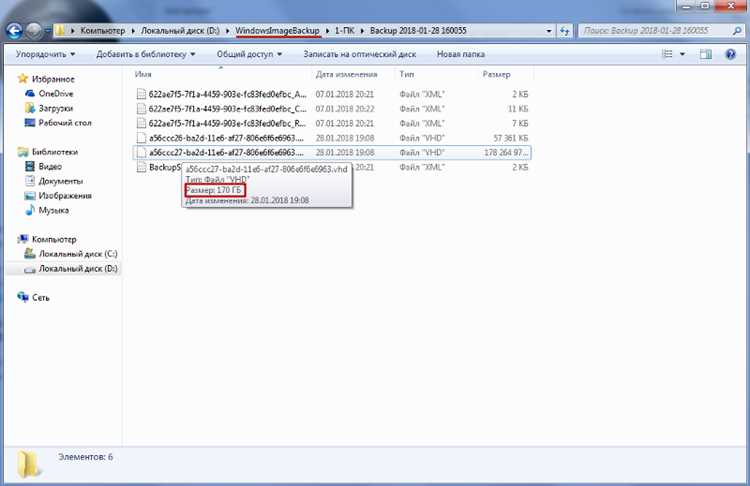Screen dimensions: 750x486
Task: Expand breadcrumb arrow after WindowsImageBackup
Action: tap(328, 31)
